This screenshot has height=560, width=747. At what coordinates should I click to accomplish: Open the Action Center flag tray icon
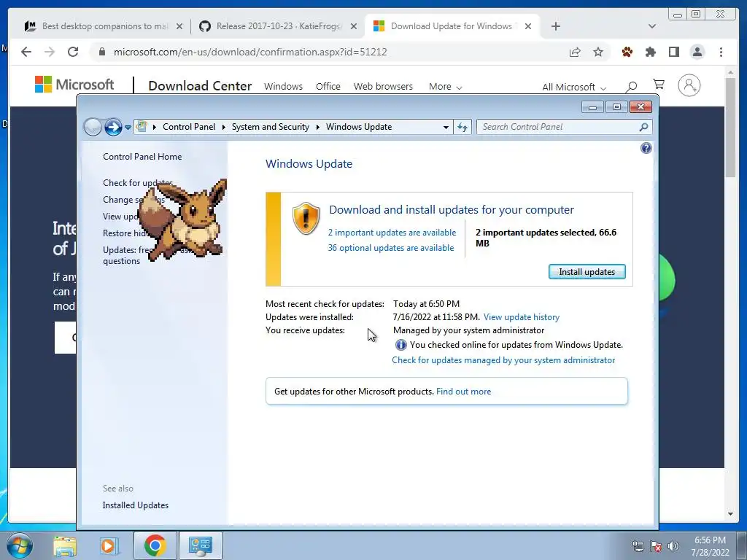coord(656,546)
